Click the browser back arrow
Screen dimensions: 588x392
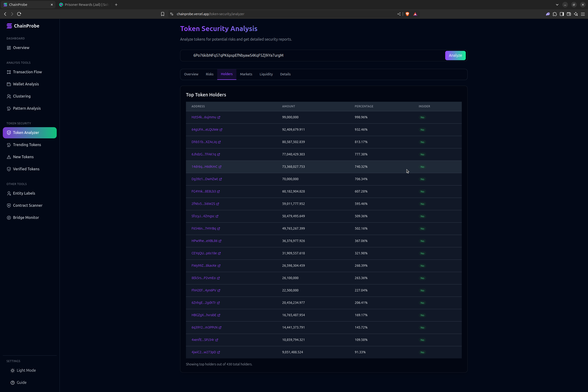point(5,14)
